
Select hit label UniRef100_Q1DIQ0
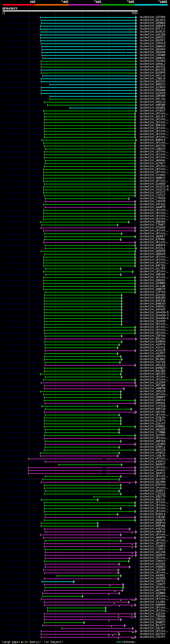point(152,614)
